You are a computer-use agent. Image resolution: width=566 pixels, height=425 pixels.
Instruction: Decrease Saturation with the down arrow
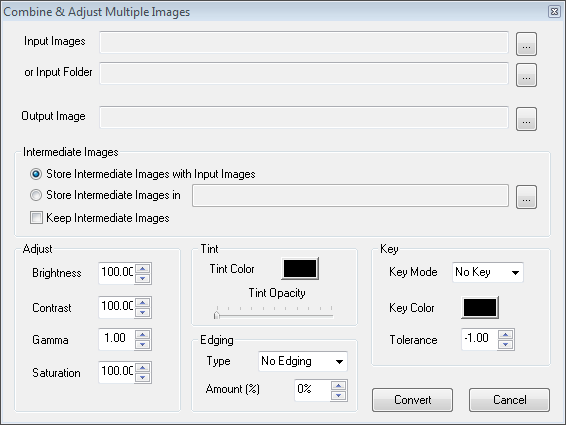point(143,377)
